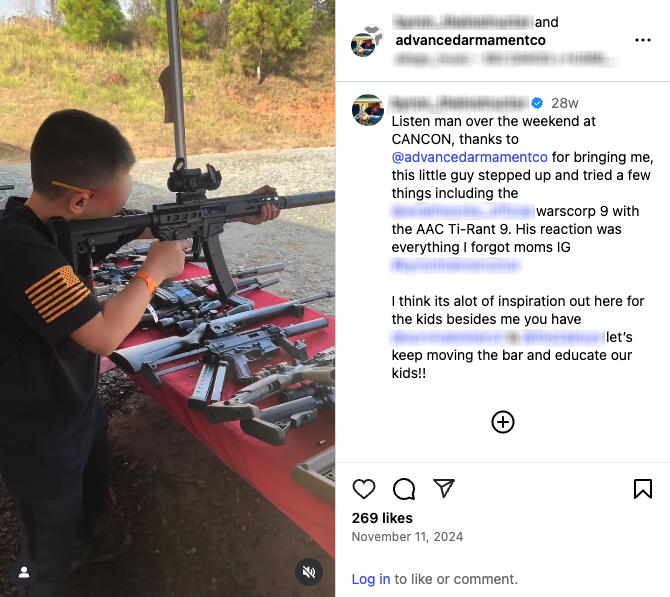This screenshot has width=670, height=597.
Task: Click commenter avatar beside caption
Action: coord(367,110)
